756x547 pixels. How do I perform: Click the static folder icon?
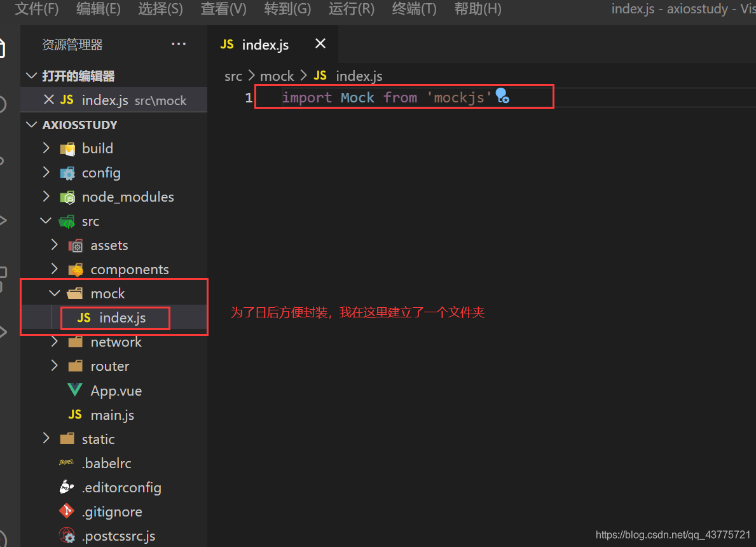click(x=67, y=438)
